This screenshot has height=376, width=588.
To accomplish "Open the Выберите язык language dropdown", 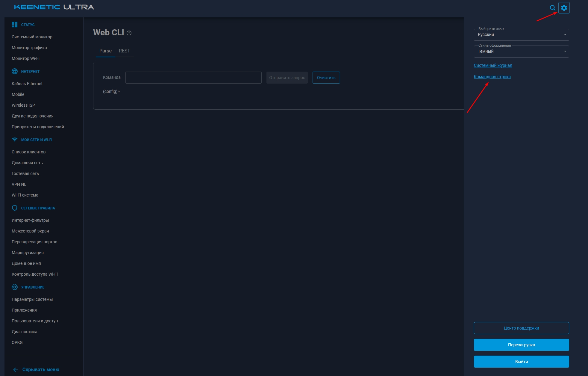I will point(521,35).
